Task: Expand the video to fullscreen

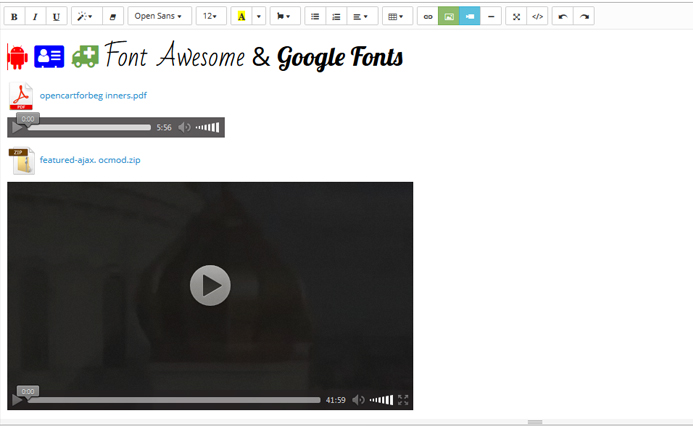Action: [x=403, y=400]
